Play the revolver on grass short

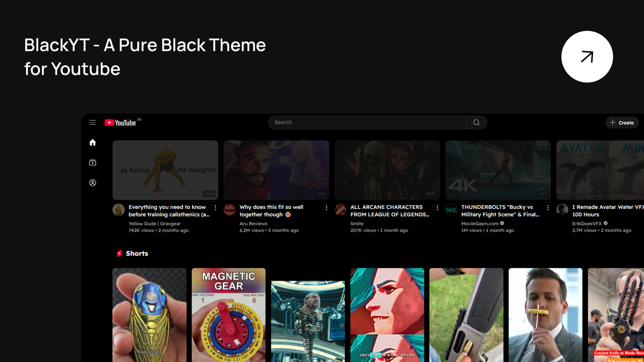(x=466, y=315)
